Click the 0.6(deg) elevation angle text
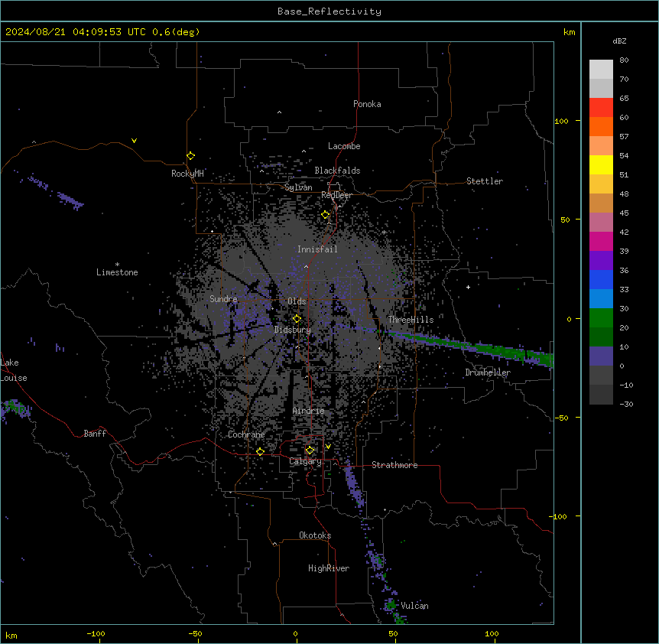 176,32
